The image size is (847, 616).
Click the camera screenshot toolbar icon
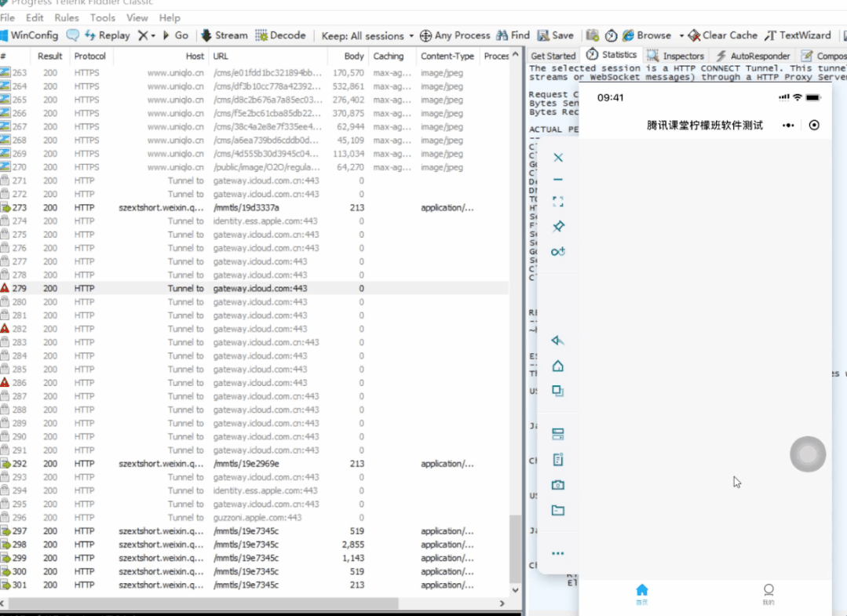pos(593,35)
